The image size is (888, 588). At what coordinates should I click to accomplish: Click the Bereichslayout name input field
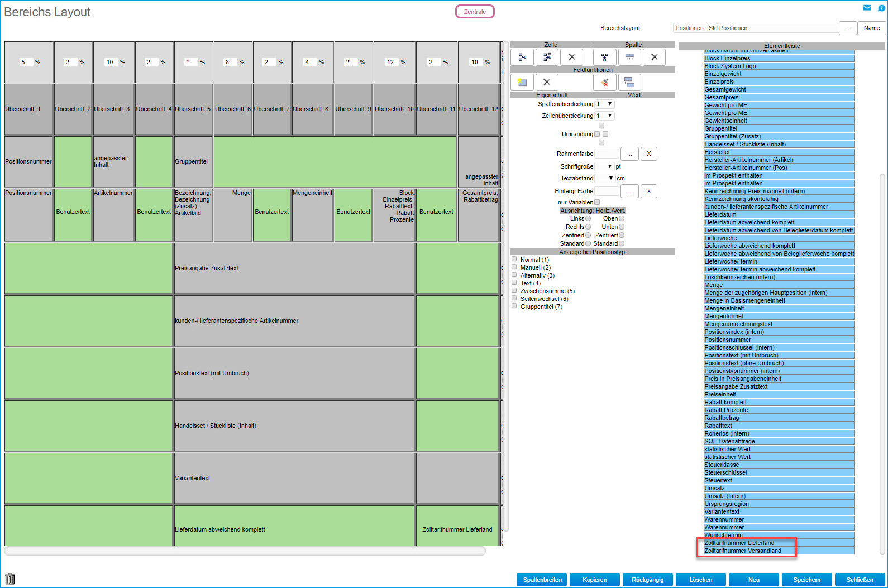point(756,28)
